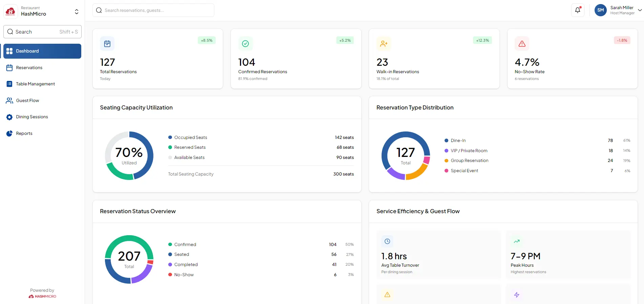This screenshot has width=644, height=304.
Task: Open the Reservations menu item
Action: (29, 68)
